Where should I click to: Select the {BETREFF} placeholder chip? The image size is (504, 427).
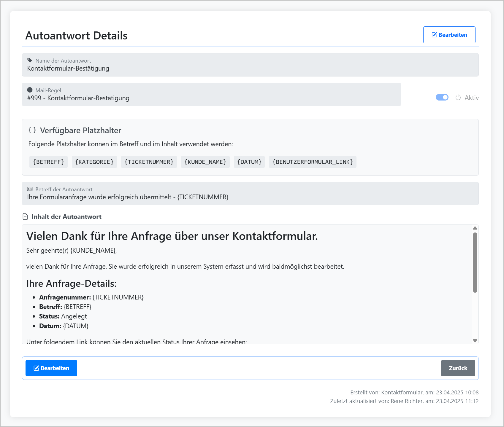click(x=48, y=162)
